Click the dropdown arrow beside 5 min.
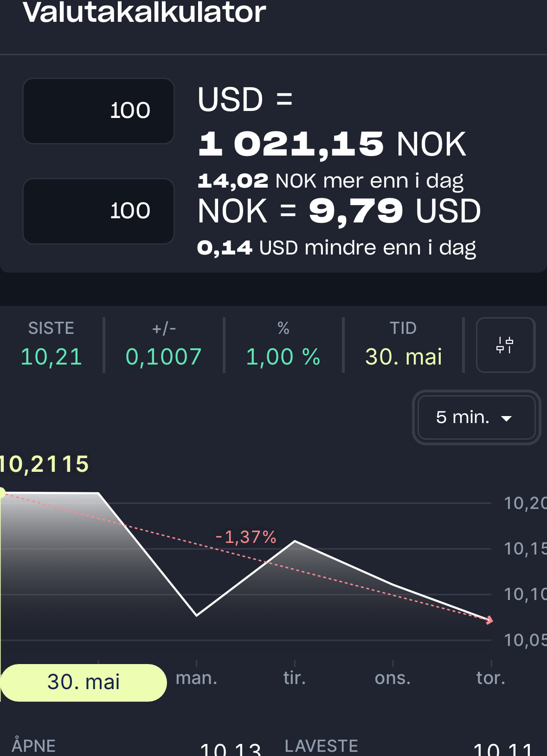 point(507,418)
